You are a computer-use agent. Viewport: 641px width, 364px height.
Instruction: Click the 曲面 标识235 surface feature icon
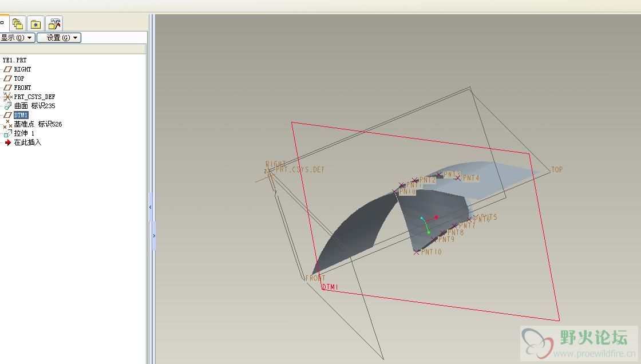tap(8, 106)
